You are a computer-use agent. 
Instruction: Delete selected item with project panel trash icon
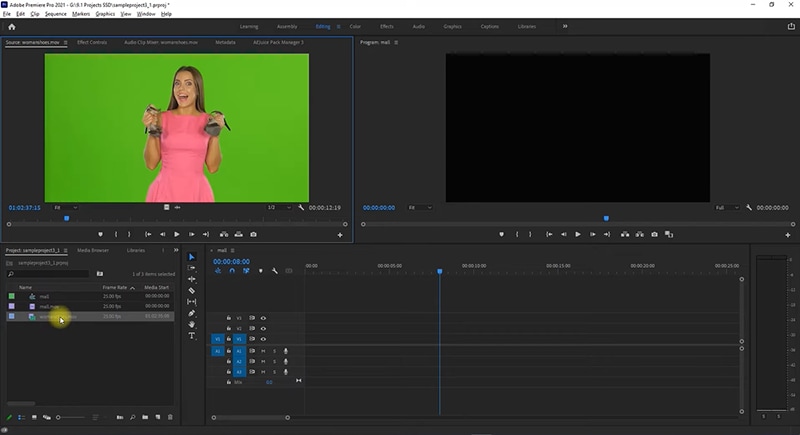tap(170, 417)
